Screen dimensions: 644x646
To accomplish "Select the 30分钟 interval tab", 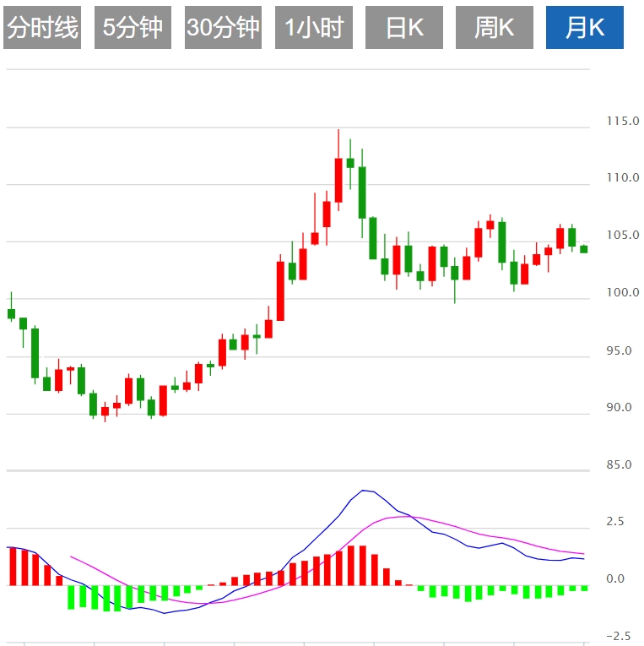I will tap(223, 28).
